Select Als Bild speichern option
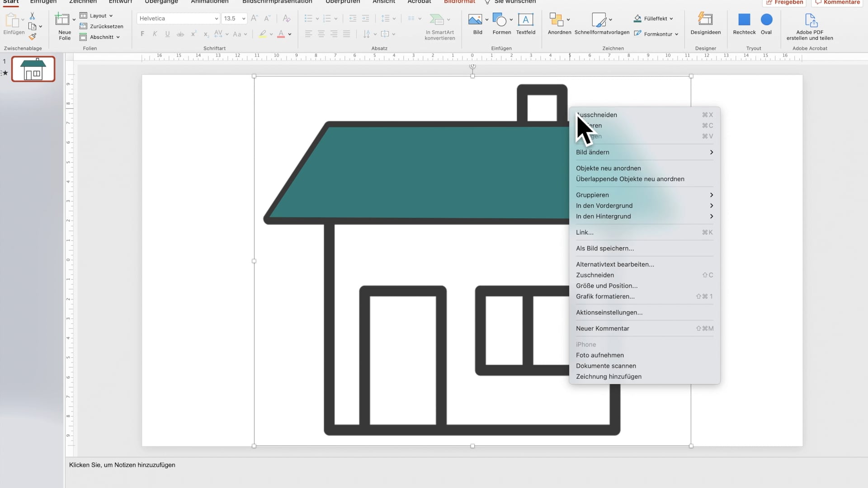The height and width of the screenshot is (488, 868). click(x=604, y=248)
